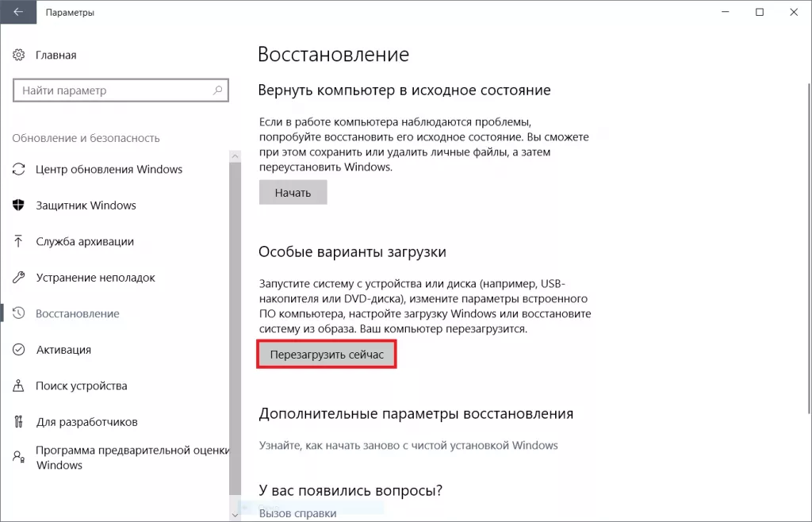Open Windows Update in the sidebar

pos(19,169)
